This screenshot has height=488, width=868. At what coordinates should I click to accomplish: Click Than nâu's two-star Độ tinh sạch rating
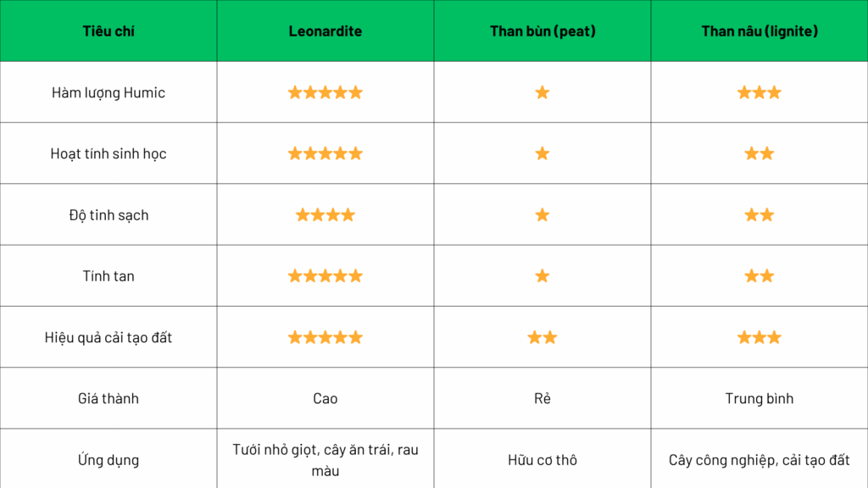click(759, 215)
